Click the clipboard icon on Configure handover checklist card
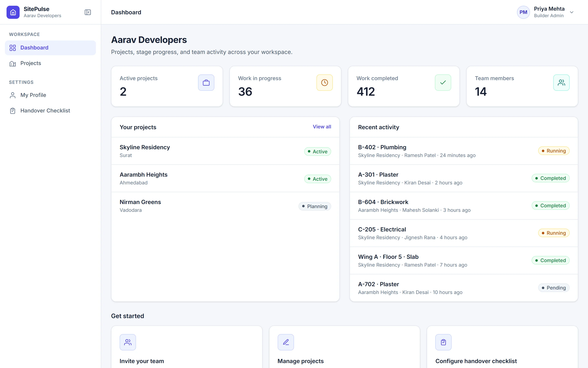The height and width of the screenshot is (368, 588). (443, 342)
